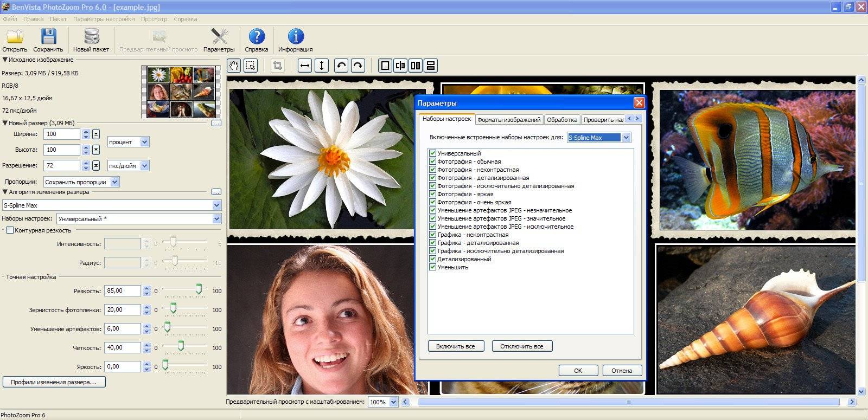
Task: Open the пкс/дюйм resolution units dropdown
Action: (128, 166)
